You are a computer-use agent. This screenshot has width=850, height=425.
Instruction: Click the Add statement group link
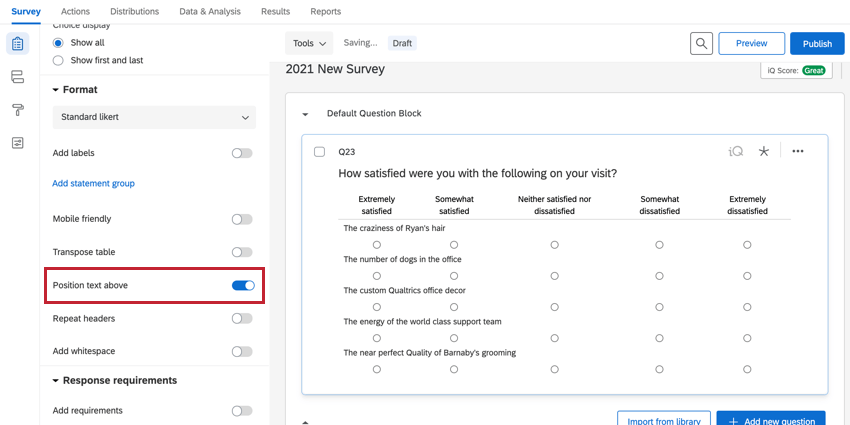coord(93,184)
